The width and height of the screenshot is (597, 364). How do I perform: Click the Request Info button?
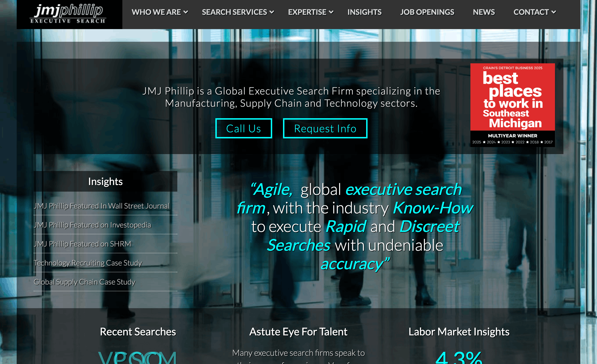(x=325, y=128)
